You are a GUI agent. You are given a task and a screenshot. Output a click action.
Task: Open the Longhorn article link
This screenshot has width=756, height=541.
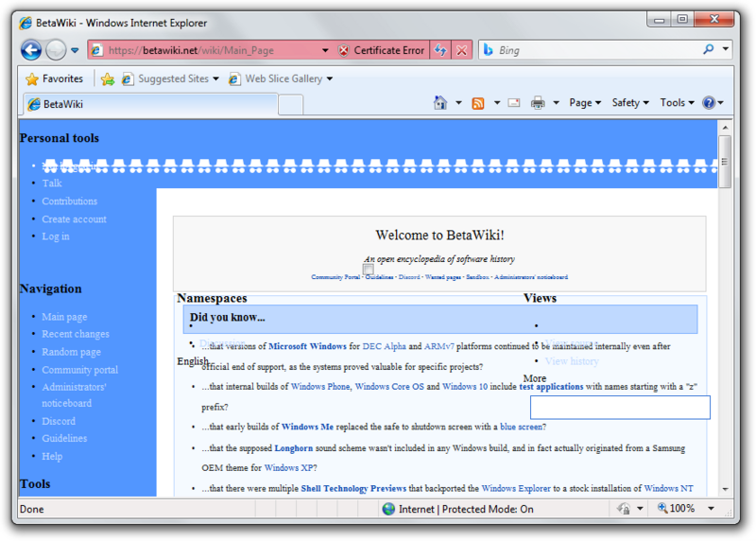tap(293, 448)
